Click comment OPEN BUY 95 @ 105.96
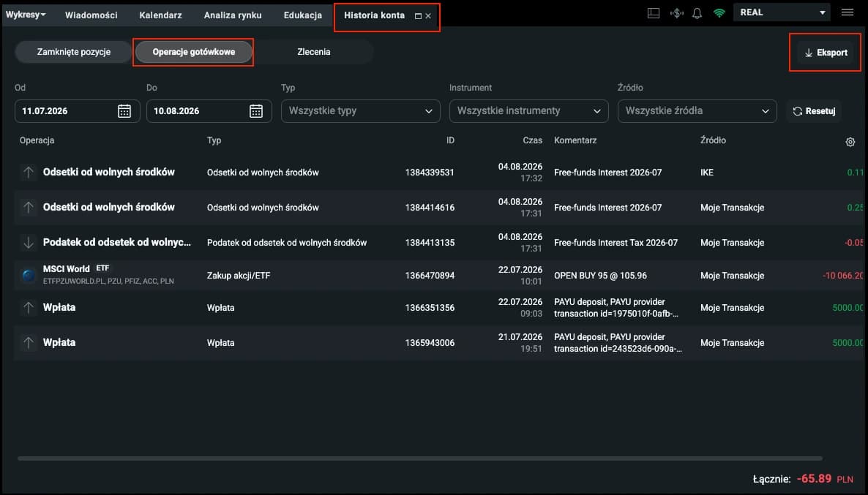Image resolution: width=868 pixels, height=495 pixels. tap(600, 276)
